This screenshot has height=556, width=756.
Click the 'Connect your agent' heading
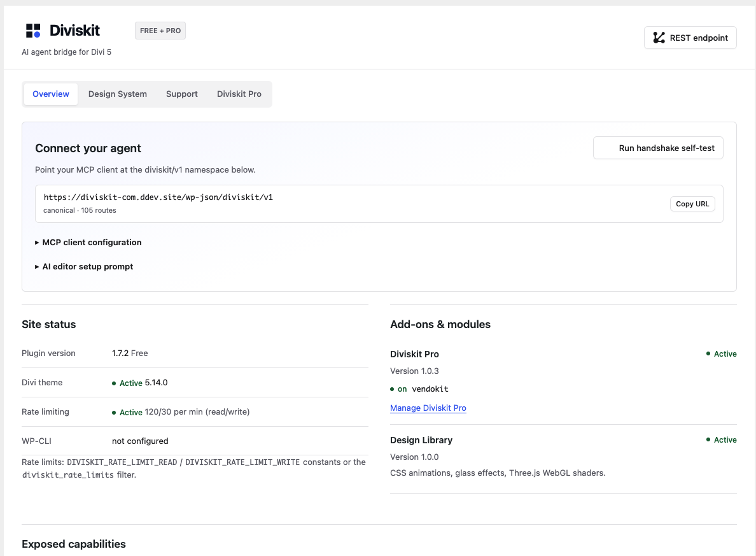pos(88,148)
